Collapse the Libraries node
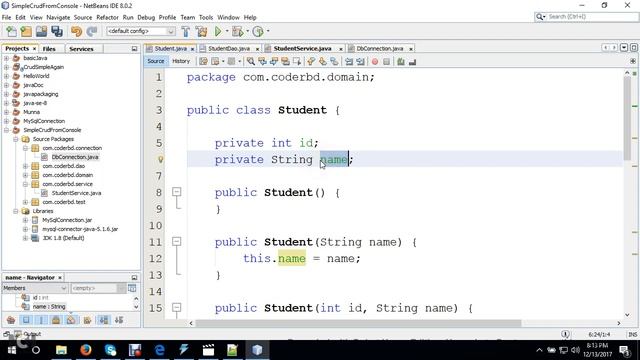The image size is (640, 360). click(x=16, y=211)
